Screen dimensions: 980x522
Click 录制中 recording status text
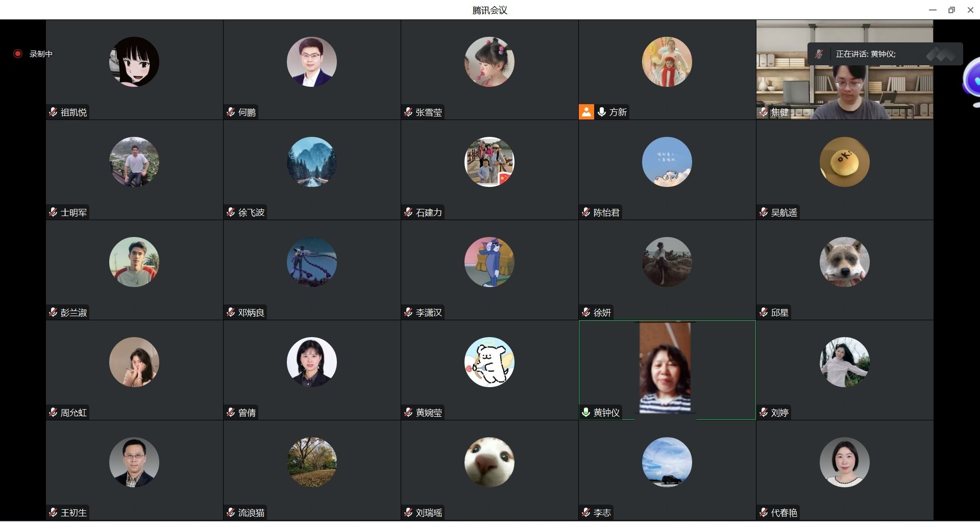click(x=41, y=54)
